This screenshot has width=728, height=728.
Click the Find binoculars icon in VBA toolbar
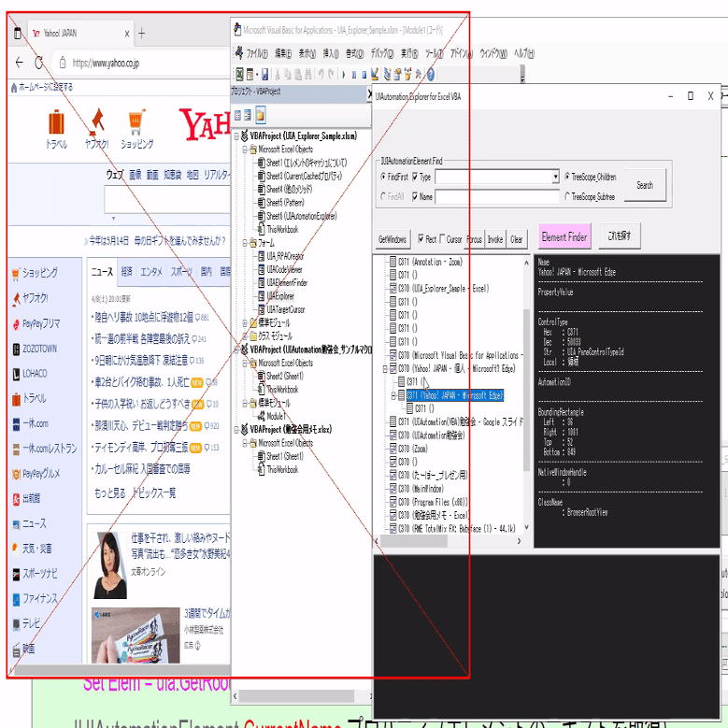pos(307,74)
